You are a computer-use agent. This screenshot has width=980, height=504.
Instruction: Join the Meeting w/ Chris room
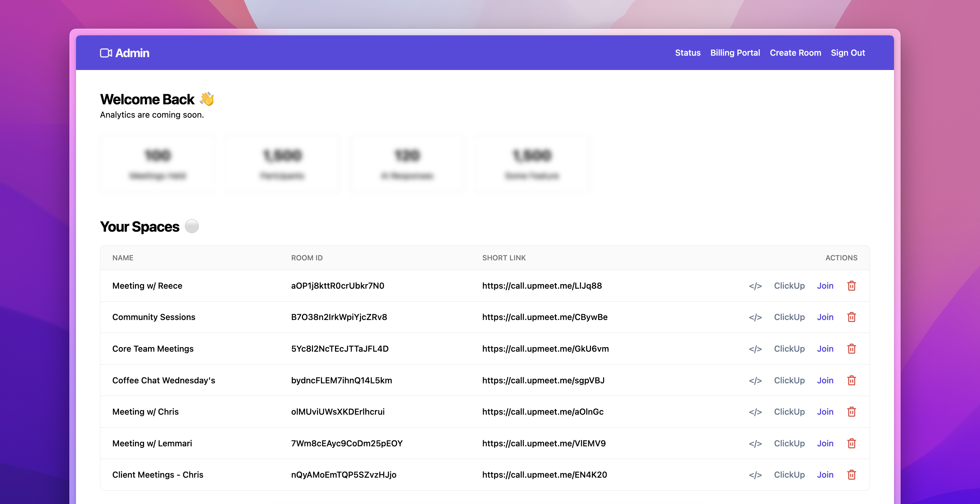825,412
